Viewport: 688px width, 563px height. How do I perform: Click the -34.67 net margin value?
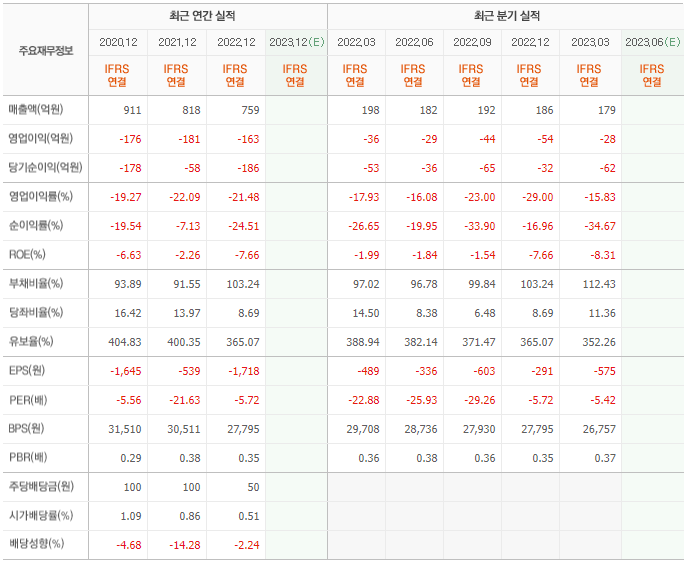pyautogui.click(x=600, y=226)
